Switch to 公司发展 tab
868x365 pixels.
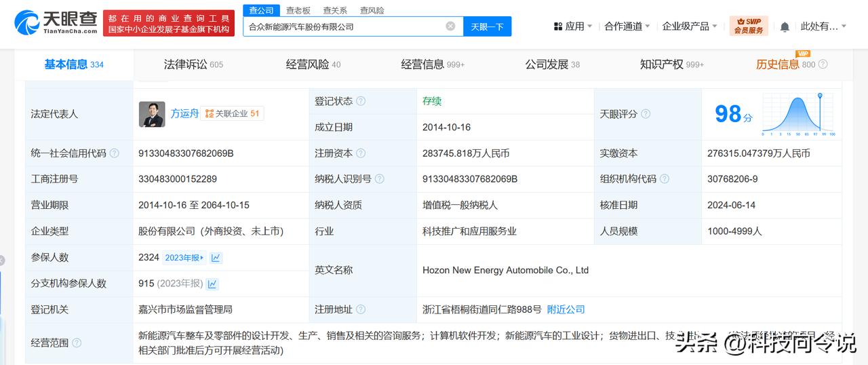[552, 64]
